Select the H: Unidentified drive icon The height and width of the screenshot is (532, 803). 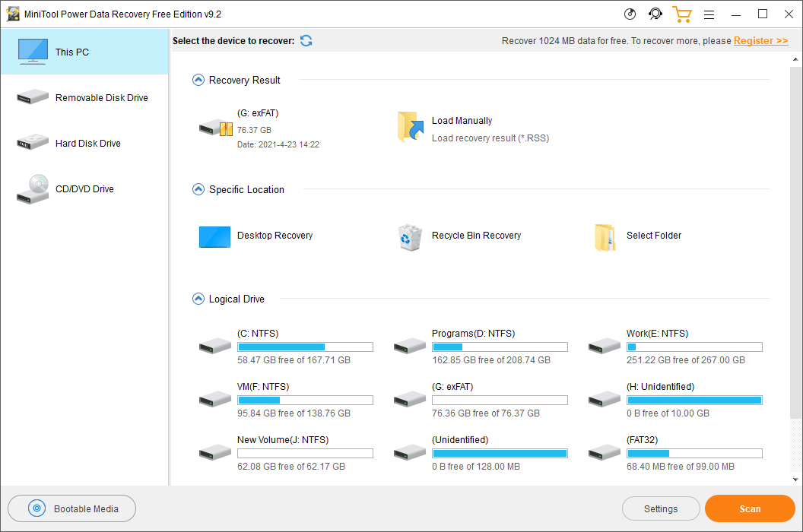point(605,399)
